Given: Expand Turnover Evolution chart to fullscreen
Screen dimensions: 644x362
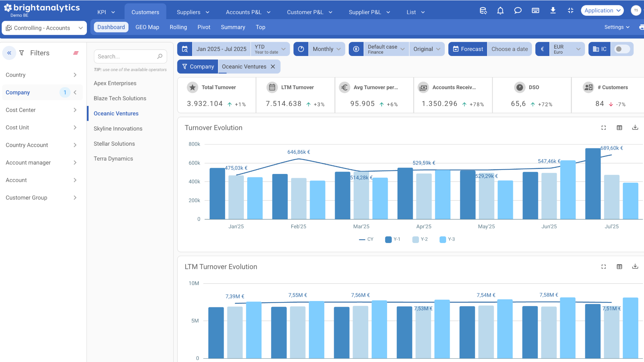Looking at the screenshot, I should click(x=603, y=128).
